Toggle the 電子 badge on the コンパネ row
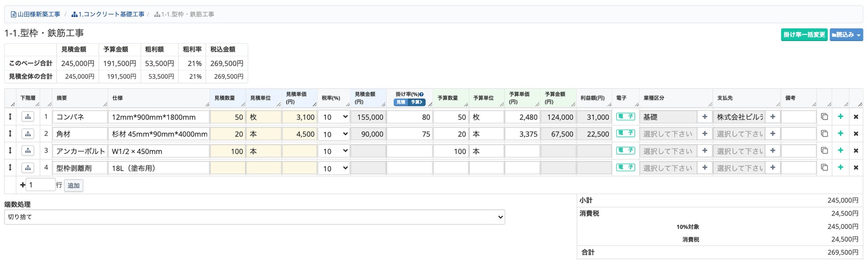This screenshot has height=264, width=868. click(625, 117)
